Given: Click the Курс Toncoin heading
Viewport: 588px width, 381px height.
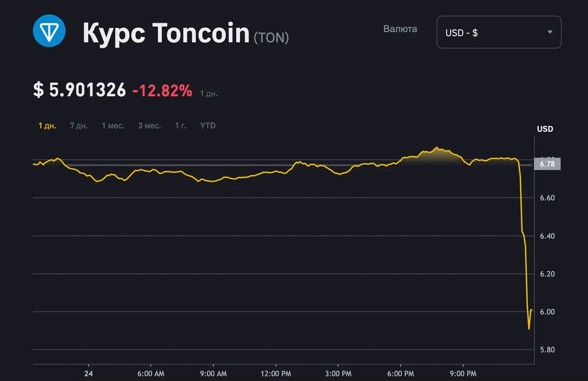Looking at the screenshot, I should [x=166, y=33].
